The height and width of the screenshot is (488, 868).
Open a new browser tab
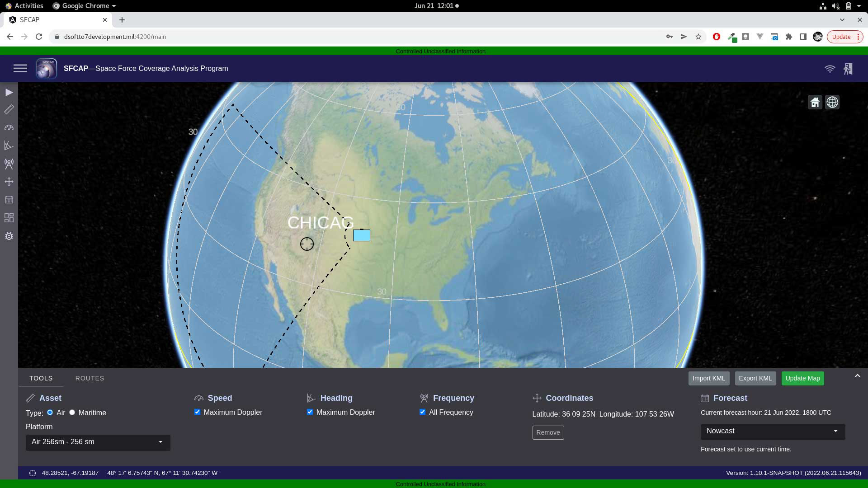tap(122, 20)
